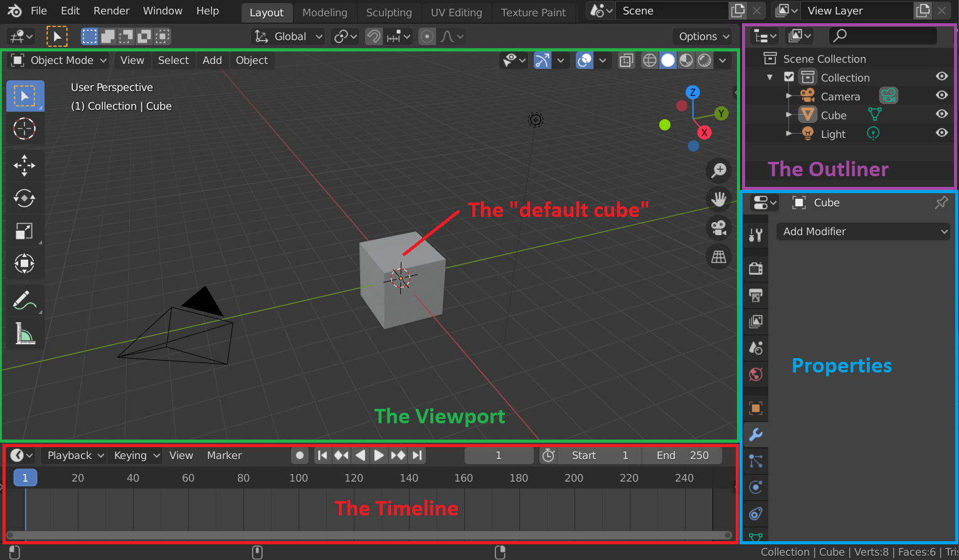Uncheck the Collection exclude checkbox
The image size is (959, 560).
coord(789,77)
